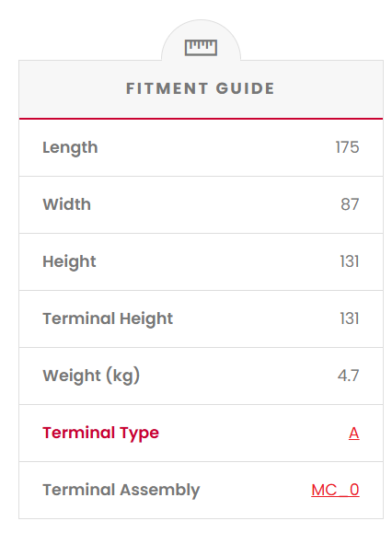
Task: Click the ruler icon above Fitment Guide
Action: [x=201, y=48]
